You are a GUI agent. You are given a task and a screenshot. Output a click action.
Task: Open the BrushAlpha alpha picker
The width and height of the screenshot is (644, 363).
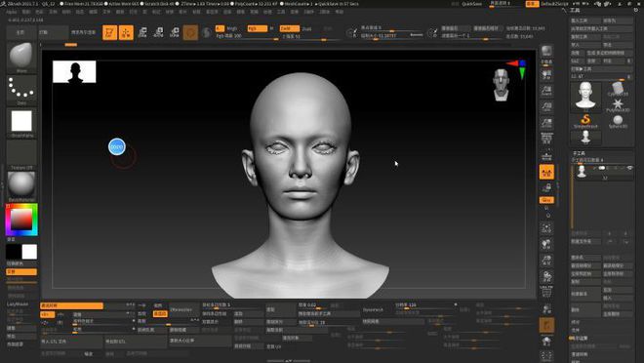coord(21,122)
